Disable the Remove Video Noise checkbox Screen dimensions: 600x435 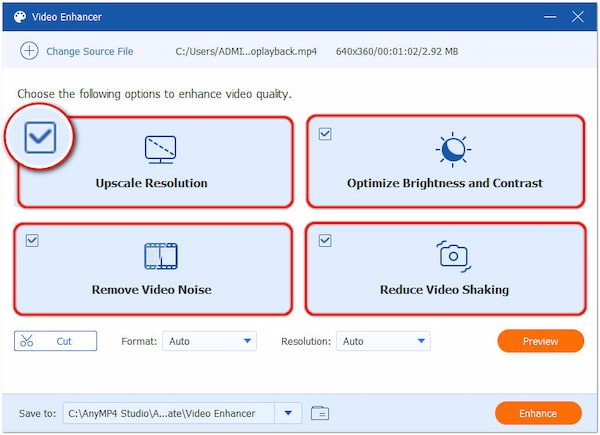[33, 241]
